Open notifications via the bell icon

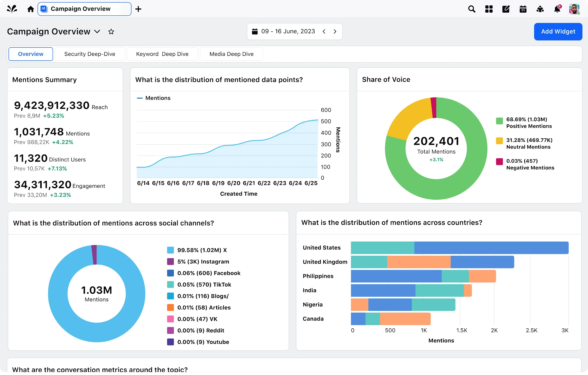[x=557, y=9]
